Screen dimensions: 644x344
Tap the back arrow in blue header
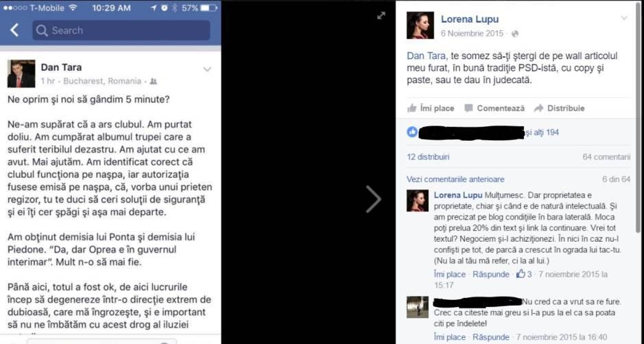14,30
